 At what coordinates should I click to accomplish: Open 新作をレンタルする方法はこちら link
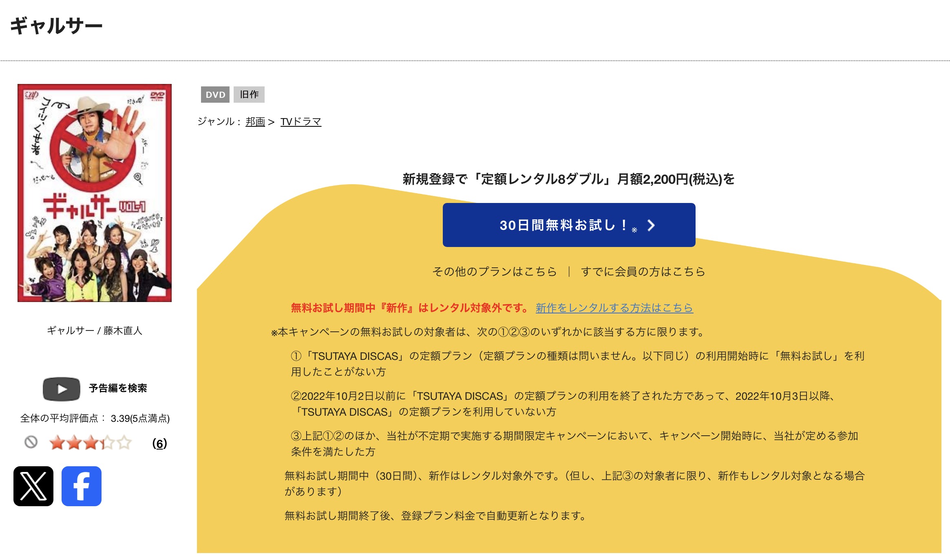(614, 308)
